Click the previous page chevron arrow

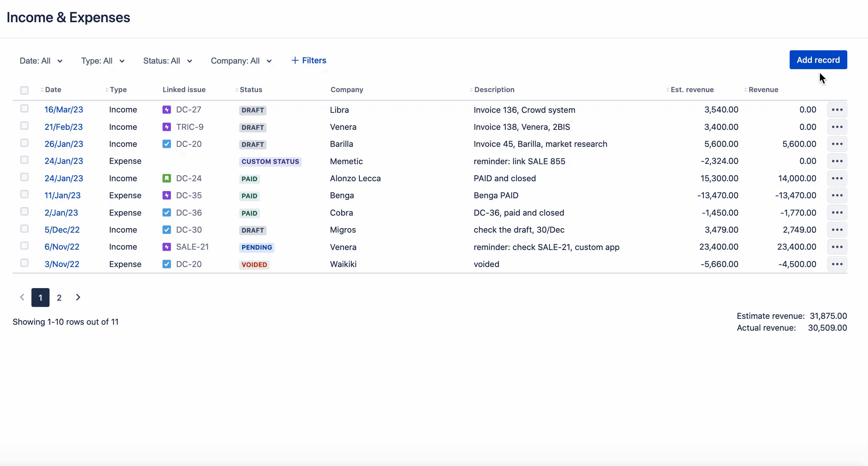[22, 297]
